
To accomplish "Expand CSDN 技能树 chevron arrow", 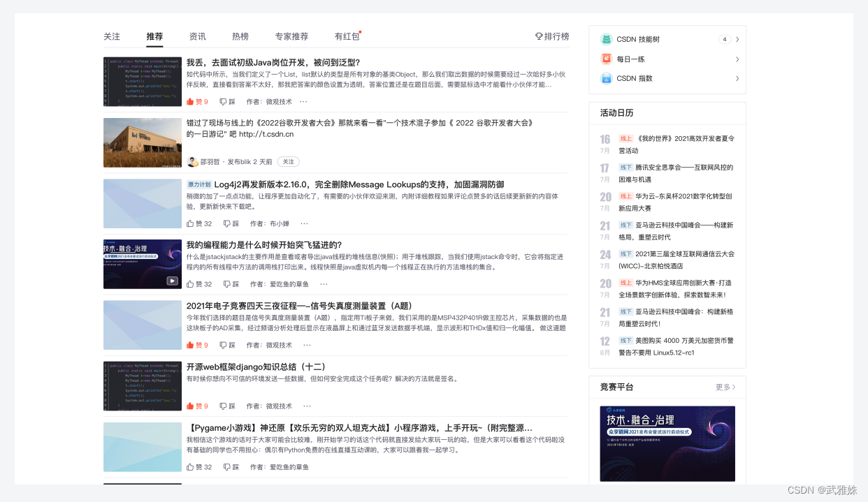I will tap(737, 40).
